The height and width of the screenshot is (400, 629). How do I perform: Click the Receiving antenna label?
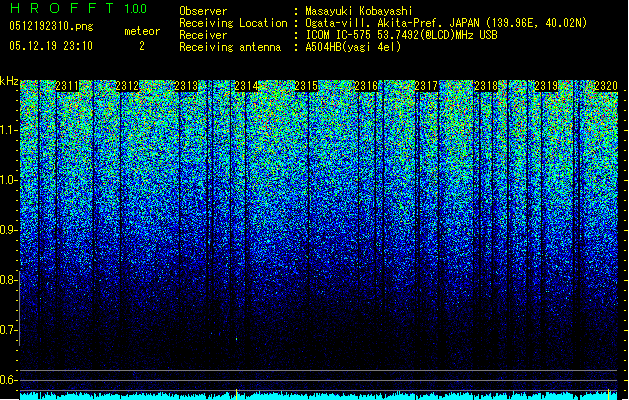230,47
